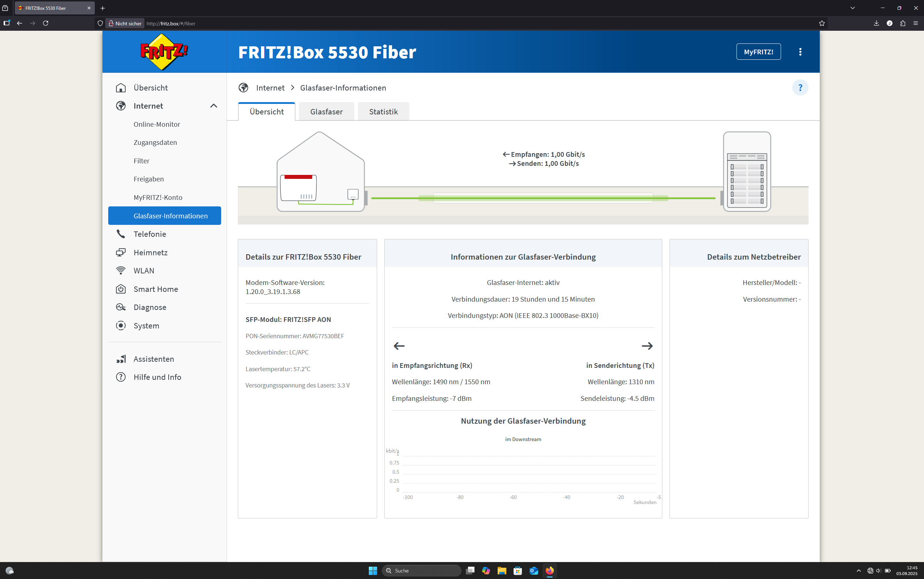Click the taskbar Suche search box
The image size is (924, 579).
421,571
